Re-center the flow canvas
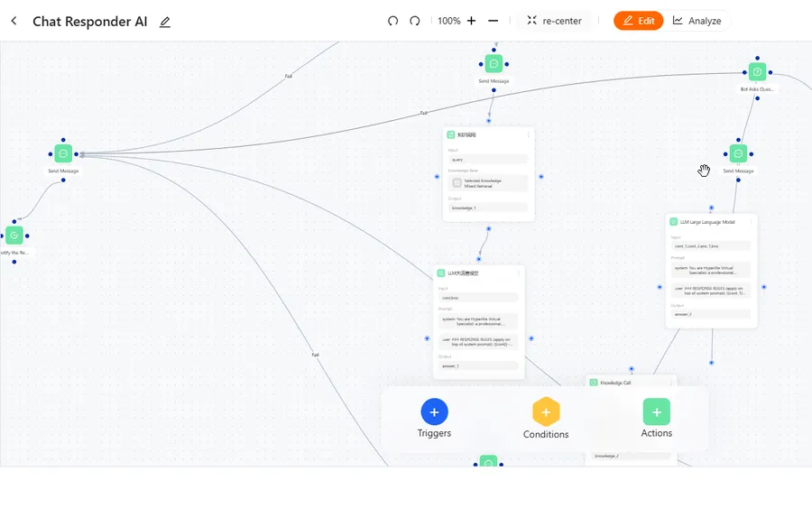 click(x=555, y=21)
